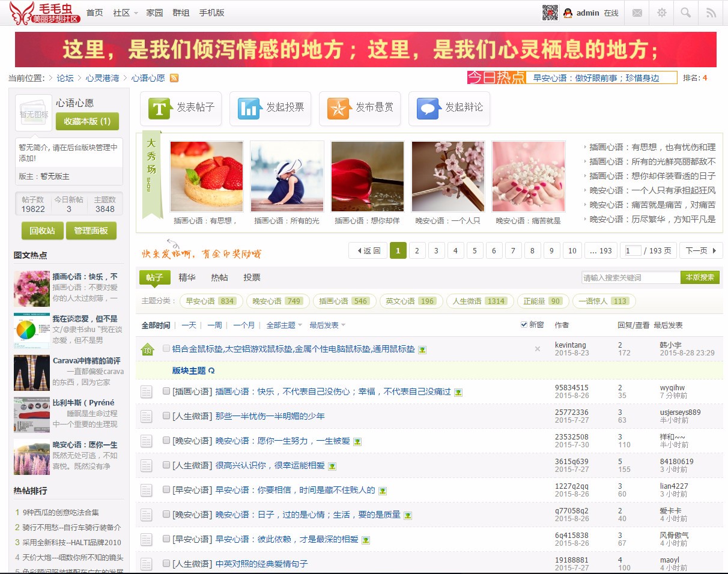Click the magnifier search icon in top bar

pos(686,13)
